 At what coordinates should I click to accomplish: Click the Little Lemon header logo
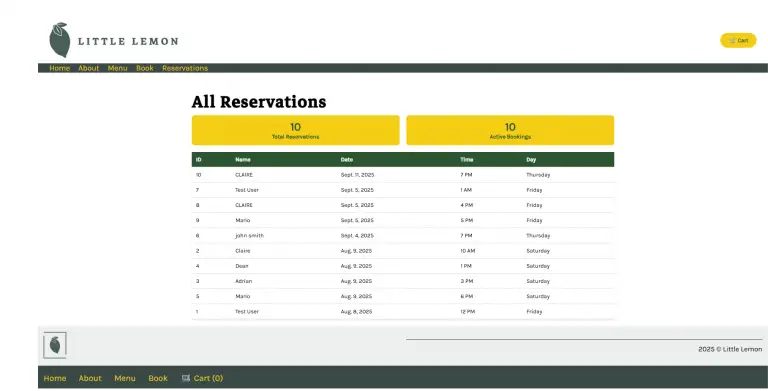click(x=114, y=40)
